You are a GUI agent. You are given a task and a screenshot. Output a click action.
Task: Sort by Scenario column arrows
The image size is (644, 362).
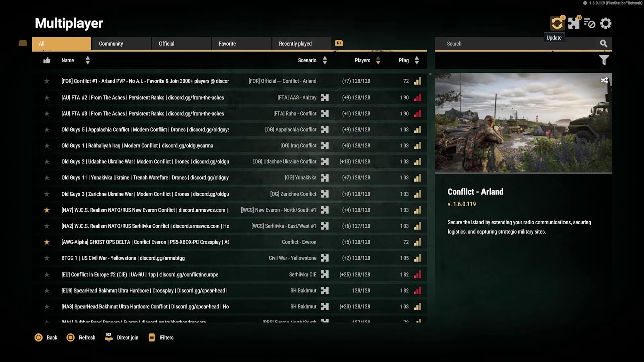coord(325,60)
